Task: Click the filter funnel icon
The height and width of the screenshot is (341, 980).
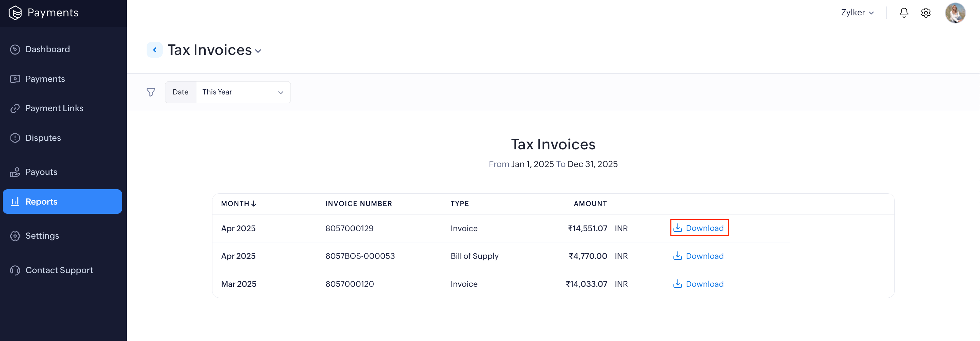Action: (x=151, y=92)
